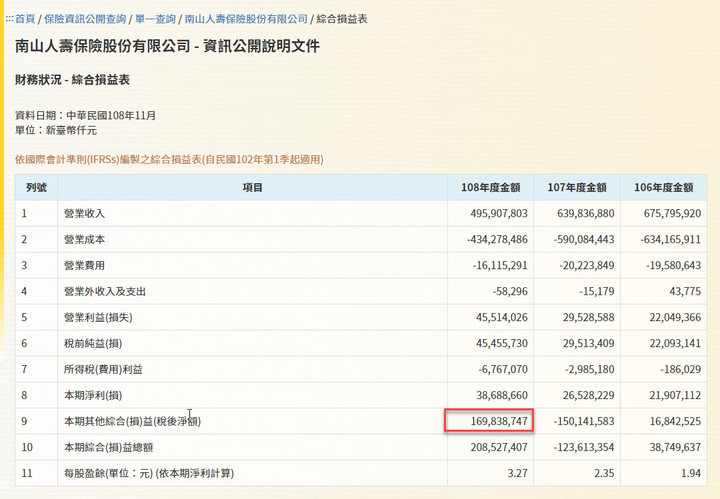Select the 本期淨利(損) row label

click(93, 395)
